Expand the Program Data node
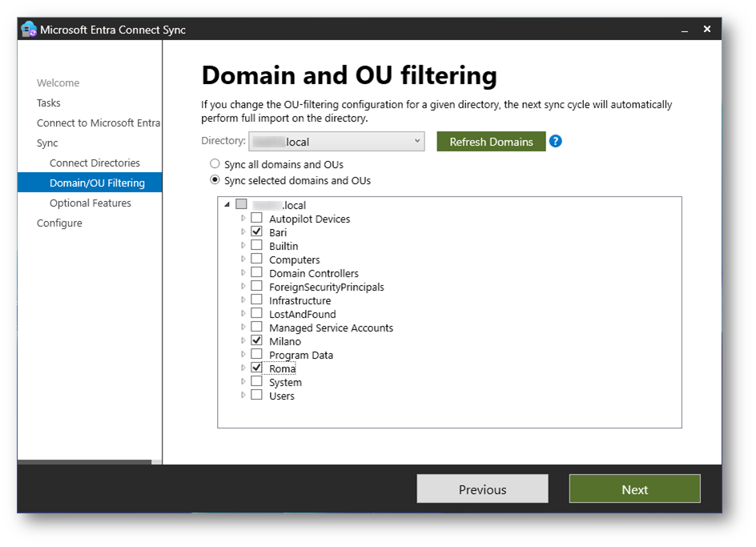 tap(243, 354)
